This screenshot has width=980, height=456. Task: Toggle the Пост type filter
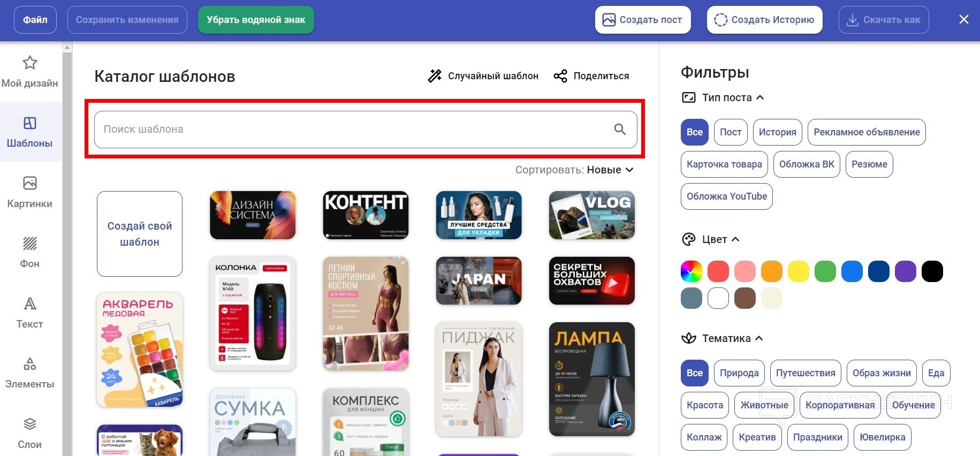731,132
